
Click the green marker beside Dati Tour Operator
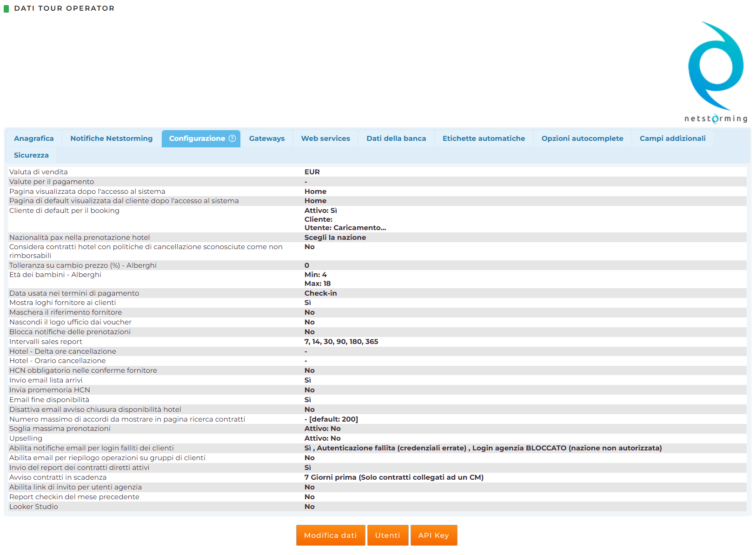tap(7, 8)
